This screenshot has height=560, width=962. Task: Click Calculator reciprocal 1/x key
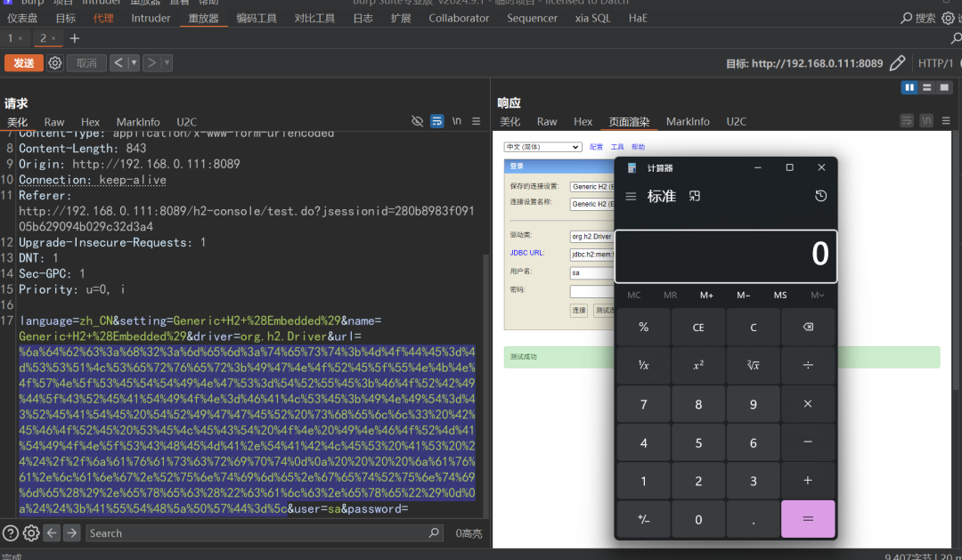644,365
